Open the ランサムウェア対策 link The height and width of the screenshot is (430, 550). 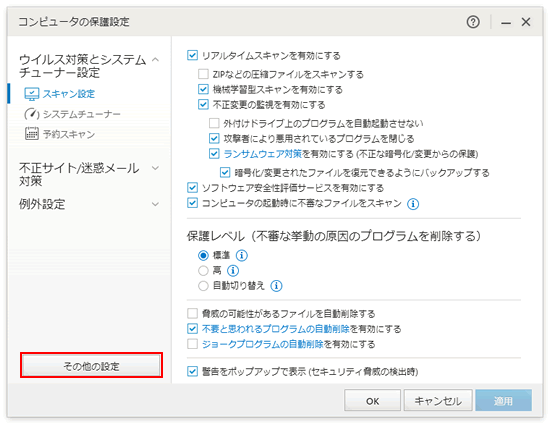coord(262,154)
